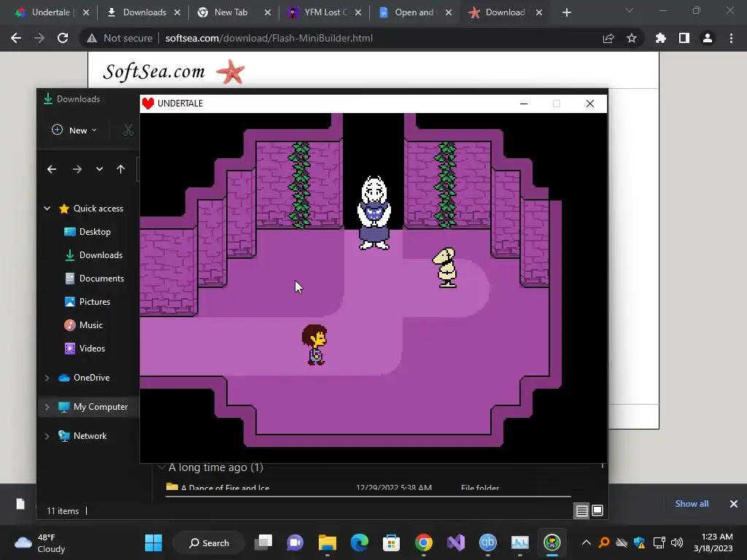747x560 pixels.
Task: Open Music in the Explorer sidebar
Action: click(90, 325)
